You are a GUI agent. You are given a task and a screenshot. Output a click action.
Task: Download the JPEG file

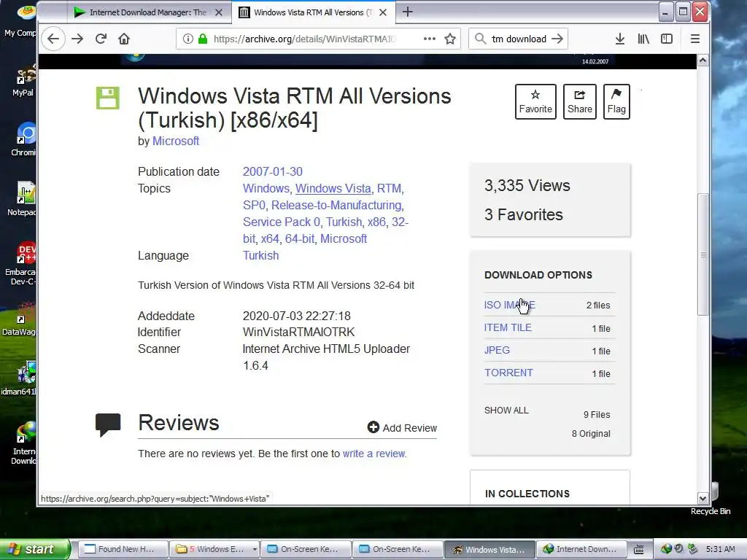tap(497, 350)
